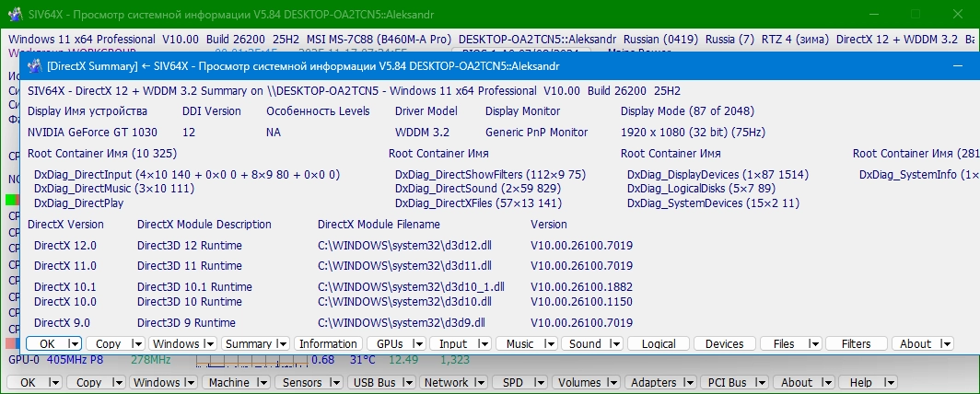Image resolution: width=980 pixels, height=394 pixels.
Task: Click Windows button in main SIV64X window
Action: pos(157,382)
